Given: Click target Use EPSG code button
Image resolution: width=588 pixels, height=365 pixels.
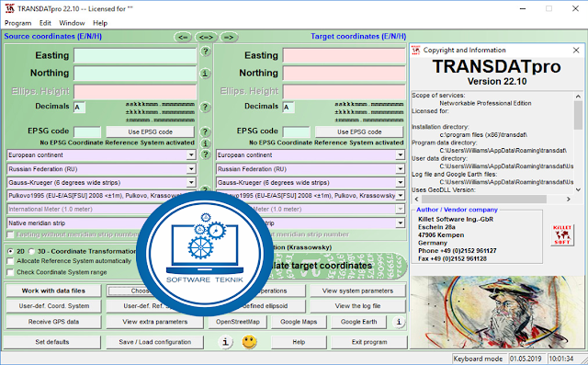Looking at the screenshot, I should [x=359, y=131].
